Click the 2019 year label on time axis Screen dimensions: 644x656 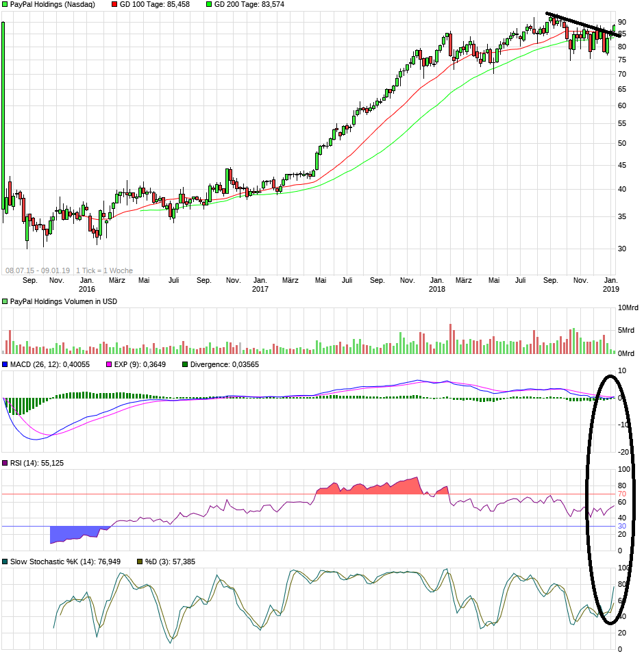tap(611, 289)
